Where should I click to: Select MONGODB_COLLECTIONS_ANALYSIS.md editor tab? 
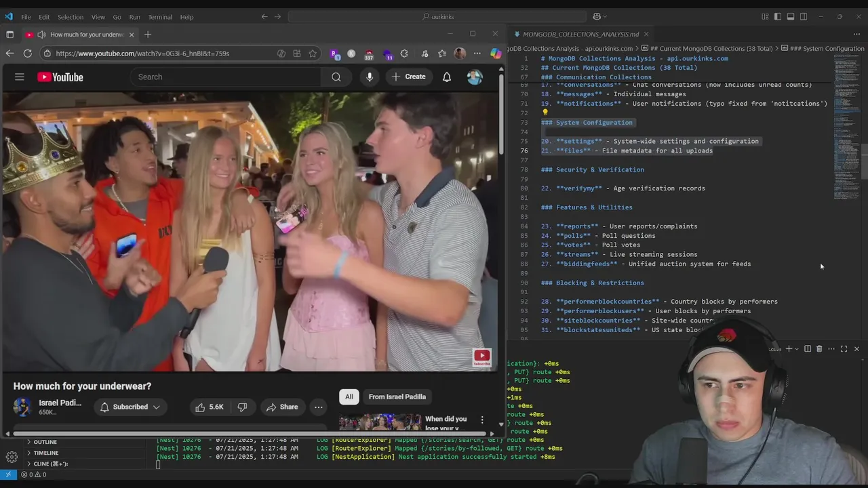580,34
